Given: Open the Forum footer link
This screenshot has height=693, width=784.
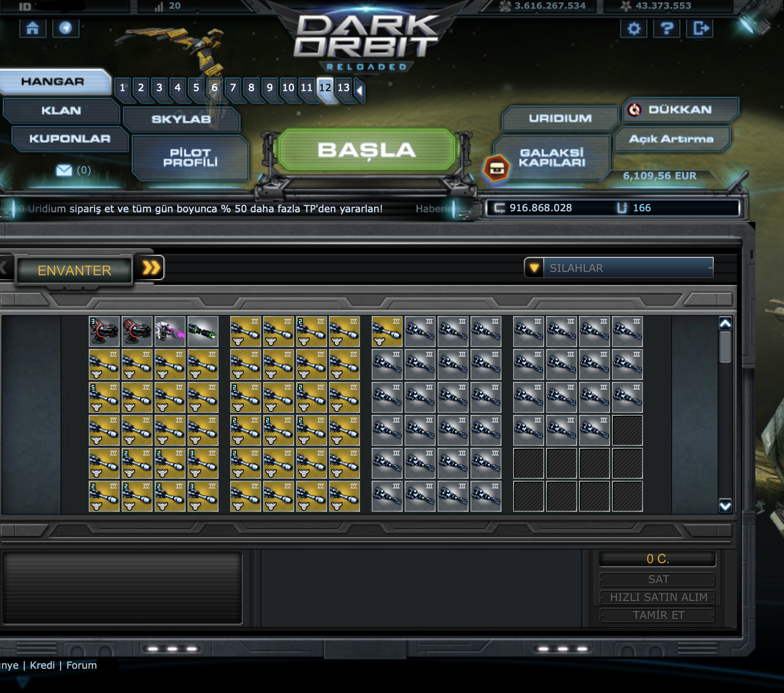Looking at the screenshot, I should click(81, 665).
